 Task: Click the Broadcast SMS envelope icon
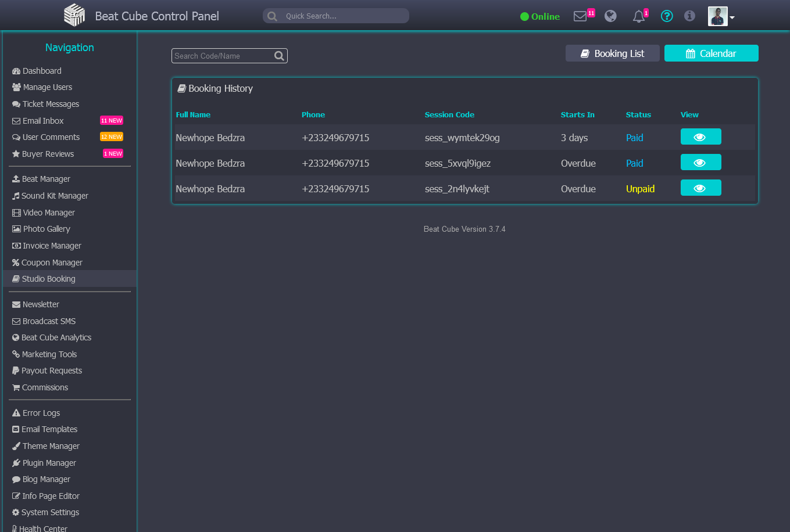[x=16, y=321]
